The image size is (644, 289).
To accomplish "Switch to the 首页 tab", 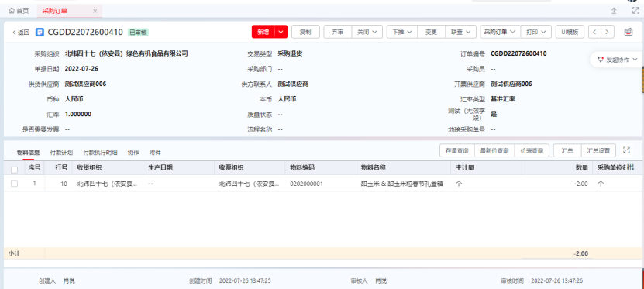I will 19,11.
